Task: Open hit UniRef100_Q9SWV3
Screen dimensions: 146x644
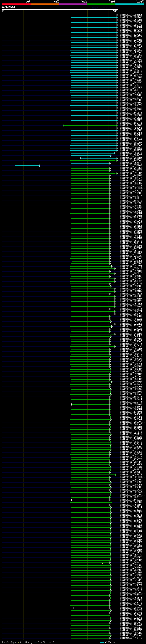Action: click(x=131, y=156)
